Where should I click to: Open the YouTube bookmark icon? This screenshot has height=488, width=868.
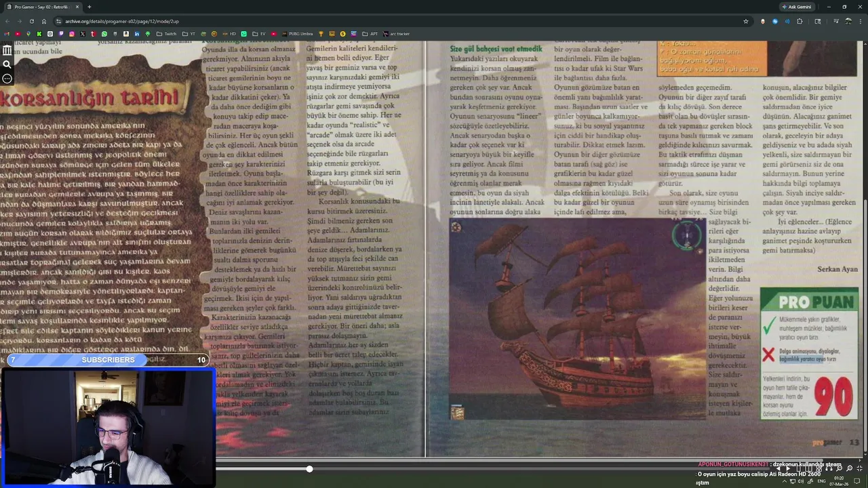(x=17, y=34)
